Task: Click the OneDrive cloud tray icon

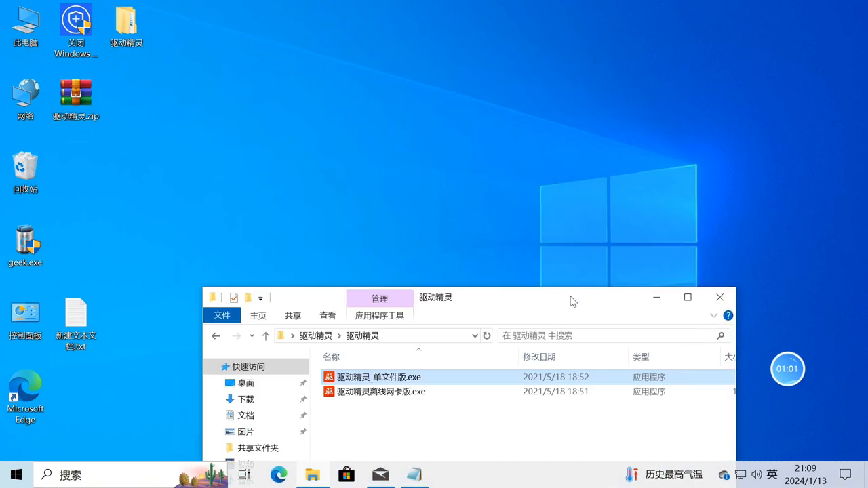Action: point(724,474)
